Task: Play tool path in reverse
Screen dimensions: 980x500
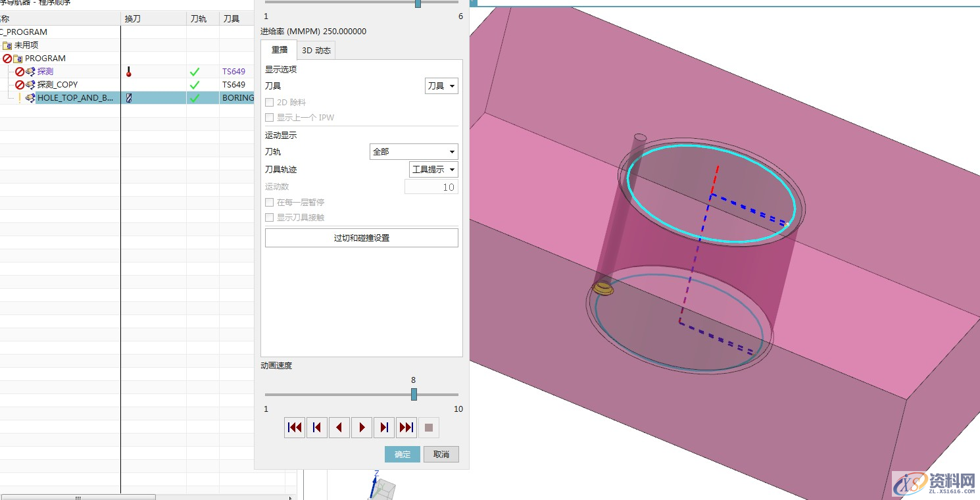Action: click(339, 428)
